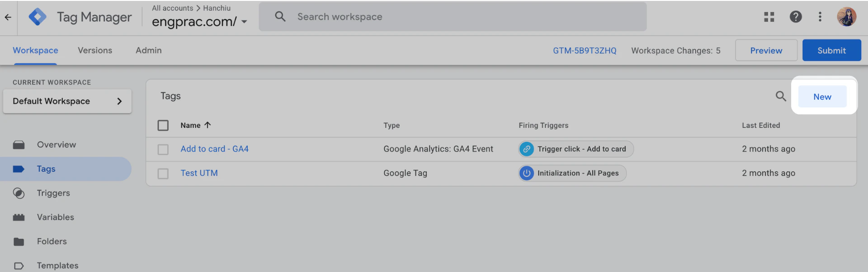Sort by the Name column arrow
The image size is (868, 272).
(208, 125)
